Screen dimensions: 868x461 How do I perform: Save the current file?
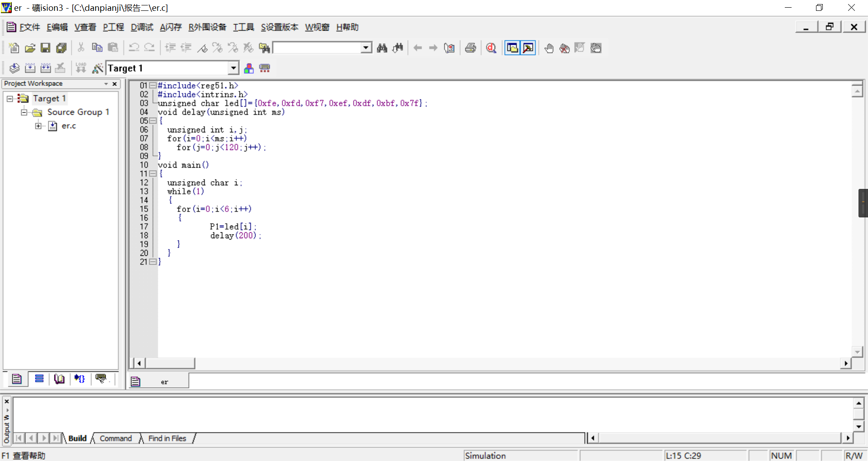[x=46, y=48]
